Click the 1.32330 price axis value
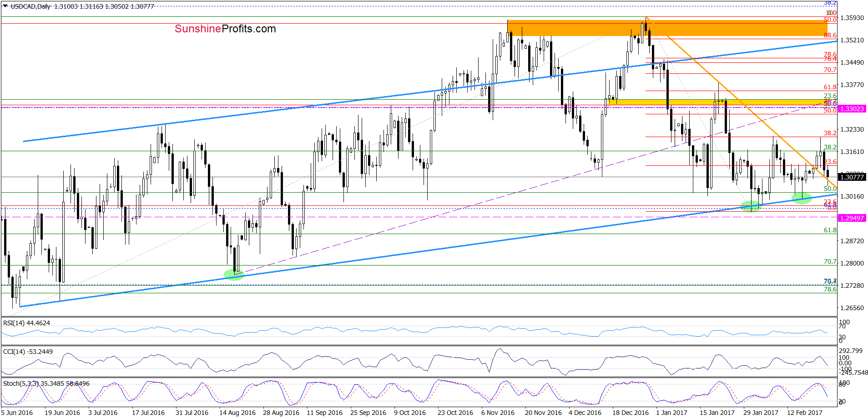This screenshot has height=419, width=868. pyautogui.click(x=852, y=129)
